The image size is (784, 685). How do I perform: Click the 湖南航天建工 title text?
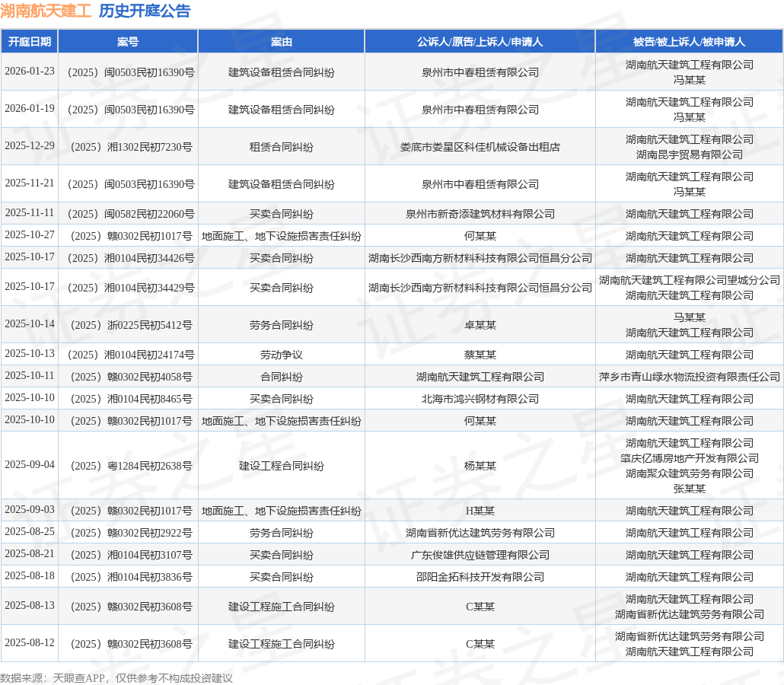pyautogui.click(x=46, y=11)
